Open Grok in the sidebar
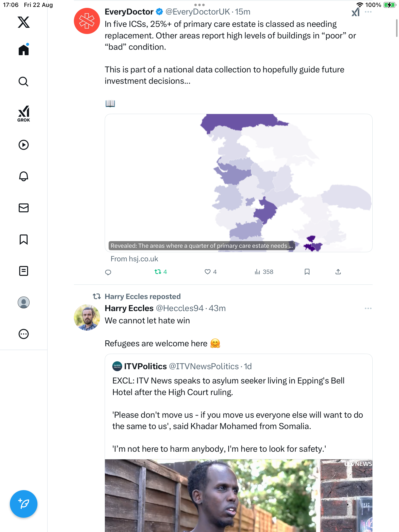 [x=24, y=114]
